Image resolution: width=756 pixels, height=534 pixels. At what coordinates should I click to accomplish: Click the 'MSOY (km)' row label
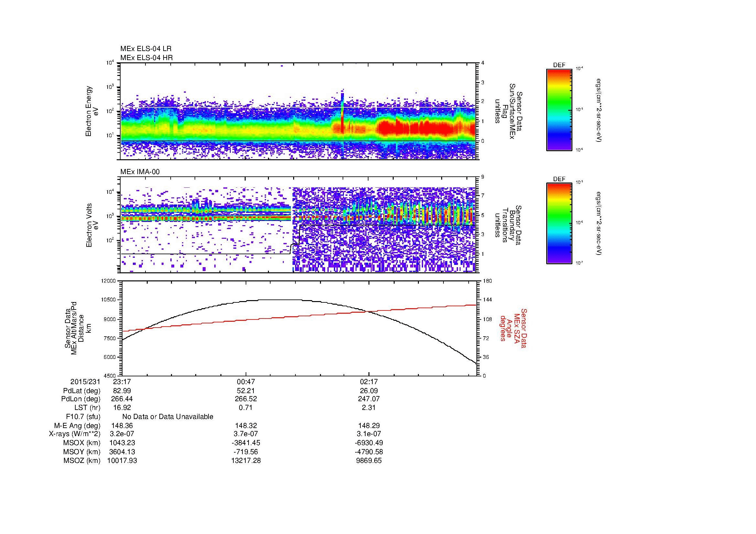pyautogui.click(x=82, y=452)
